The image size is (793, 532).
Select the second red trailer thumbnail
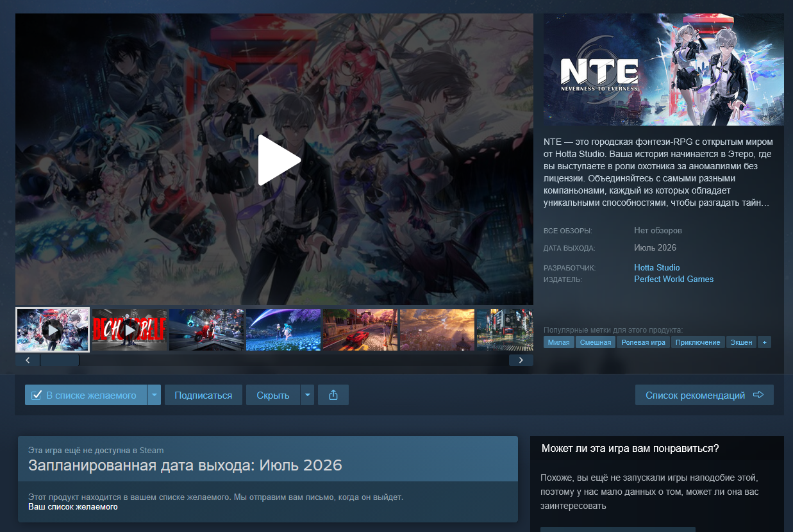tap(129, 329)
